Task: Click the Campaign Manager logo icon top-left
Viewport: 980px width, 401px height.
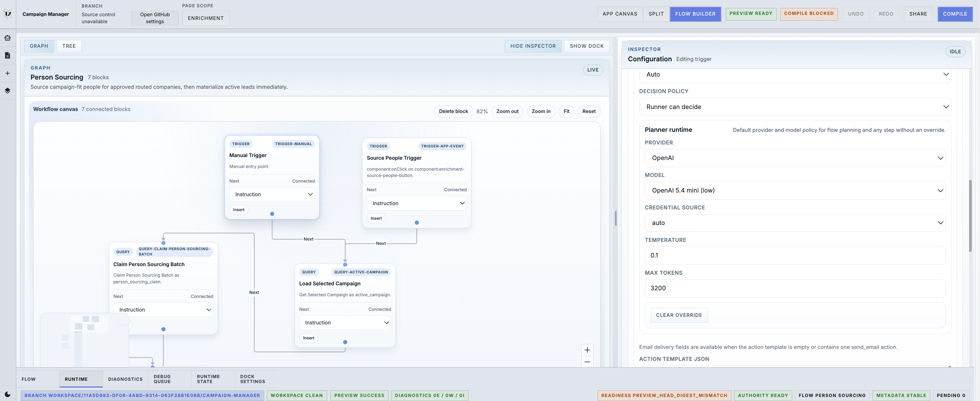Action: click(x=8, y=14)
